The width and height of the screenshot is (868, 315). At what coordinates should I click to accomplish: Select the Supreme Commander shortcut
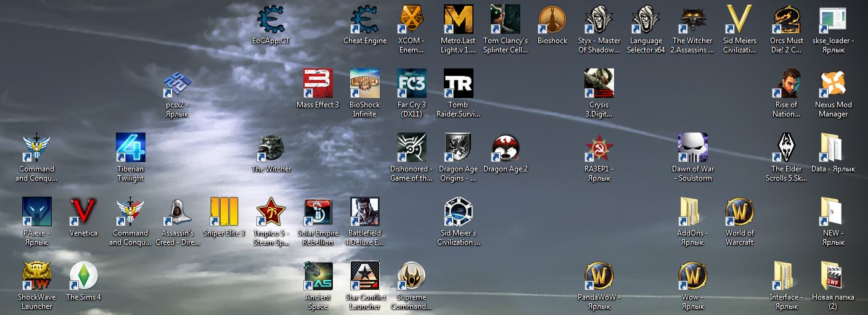coord(412,276)
